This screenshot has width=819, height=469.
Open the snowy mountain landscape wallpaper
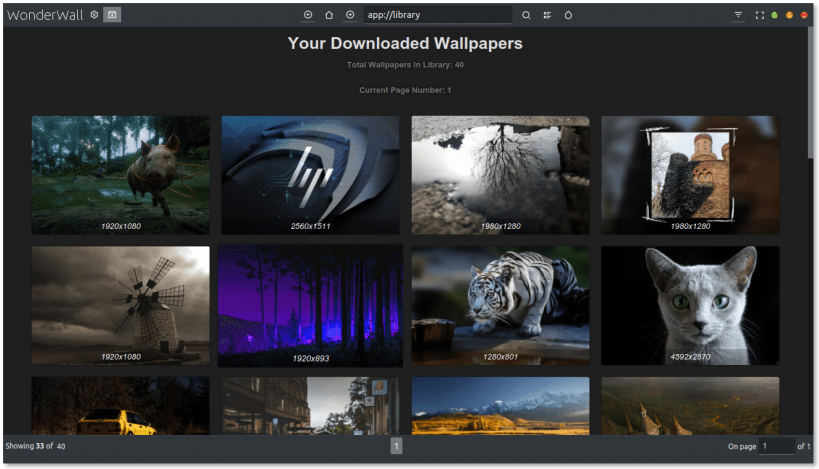(500, 406)
